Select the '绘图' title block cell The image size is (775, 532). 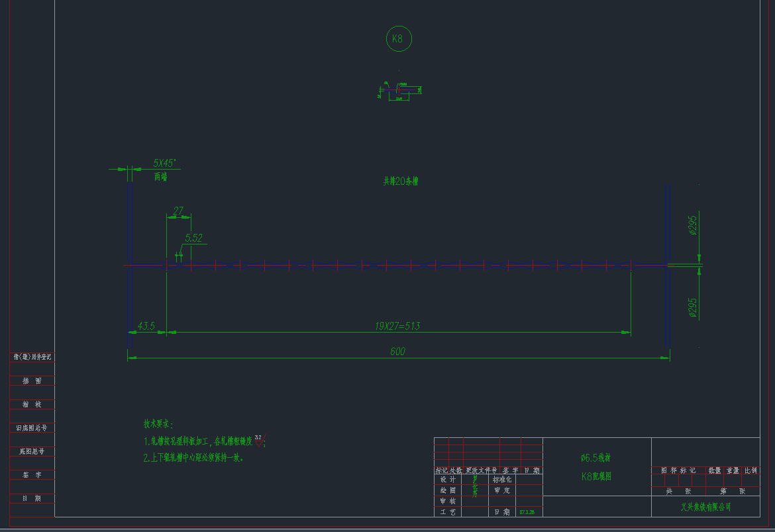pyautogui.click(x=448, y=490)
